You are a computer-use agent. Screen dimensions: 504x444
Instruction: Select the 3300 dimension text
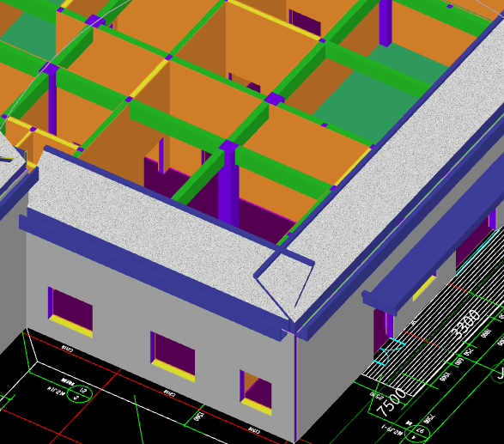coord(465,324)
